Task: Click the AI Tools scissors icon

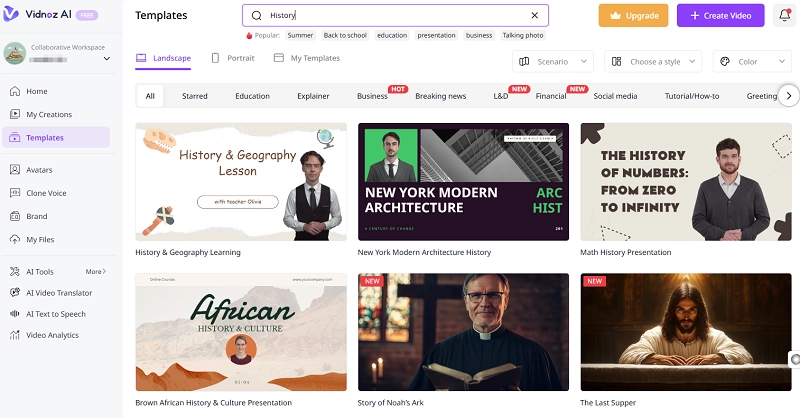Action: tap(15, 272)
